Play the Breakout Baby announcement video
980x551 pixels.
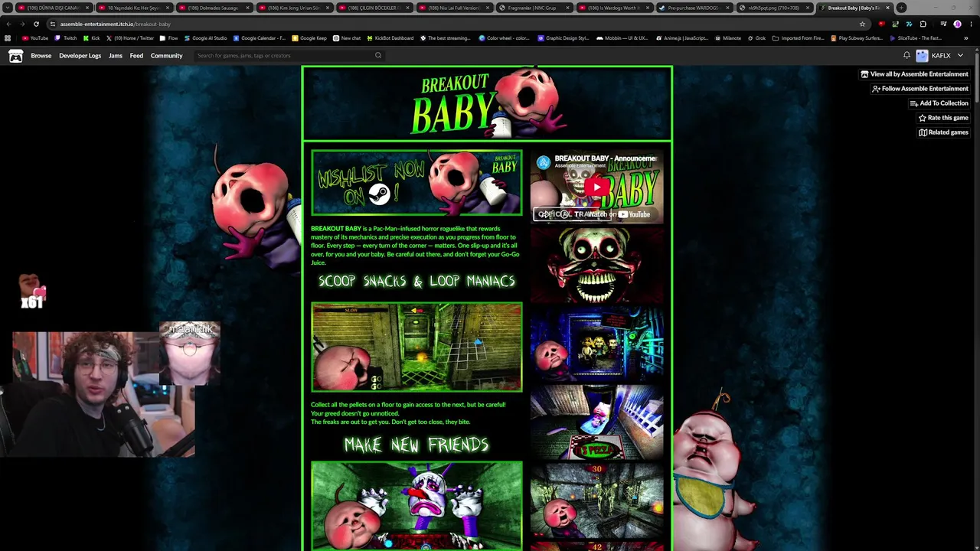(597, 186)
